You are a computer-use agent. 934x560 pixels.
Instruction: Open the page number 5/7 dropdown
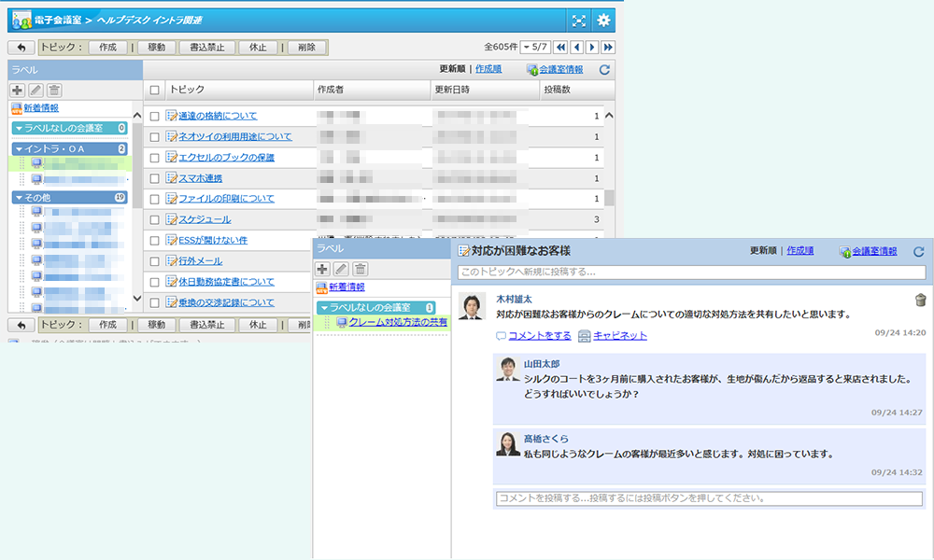[x=535, y=47]
